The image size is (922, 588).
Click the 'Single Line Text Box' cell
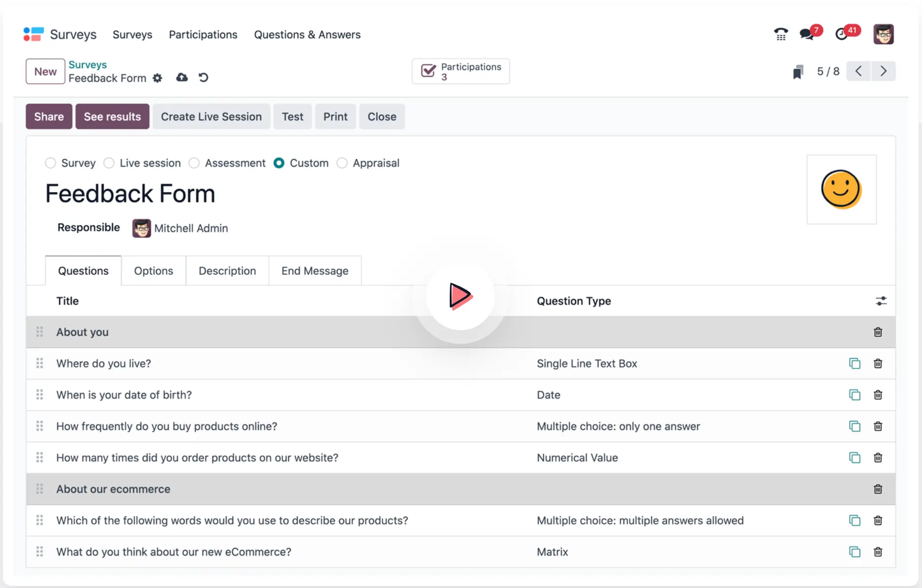pos(587,364)
